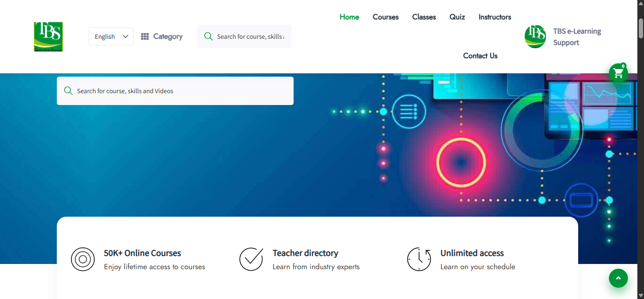644x299 pixels.
Task: Select the Classes navigation link
Action: 423,17
